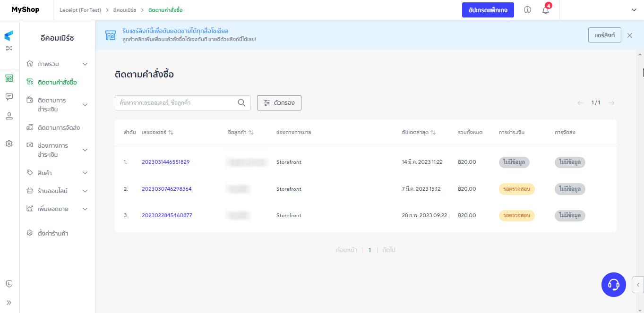Click the 14 มี.ค. 2023 11:22 date cell
Screen dimensions: 644x313
pyautogui.click(x=422, y=162)
